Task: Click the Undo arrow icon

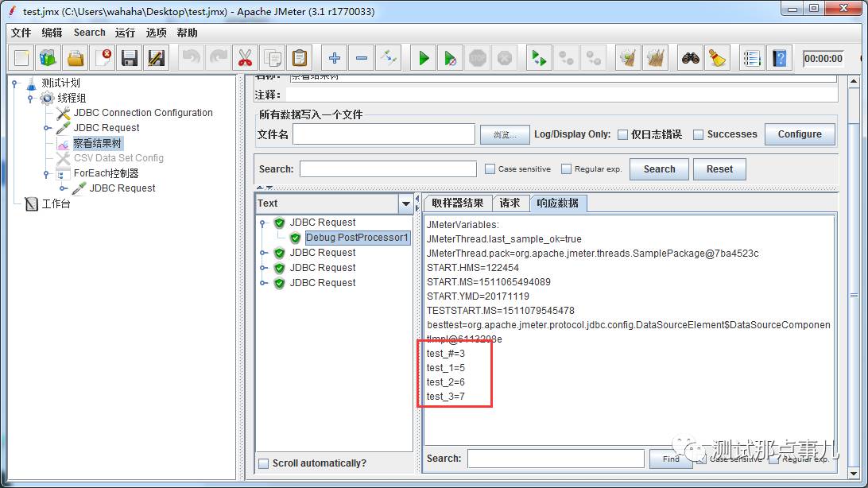Action: pyautogui.click(x=191, y=58)
